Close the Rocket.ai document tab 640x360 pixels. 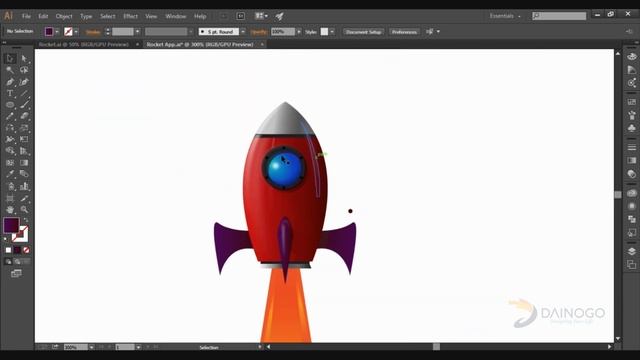point(137,44)
